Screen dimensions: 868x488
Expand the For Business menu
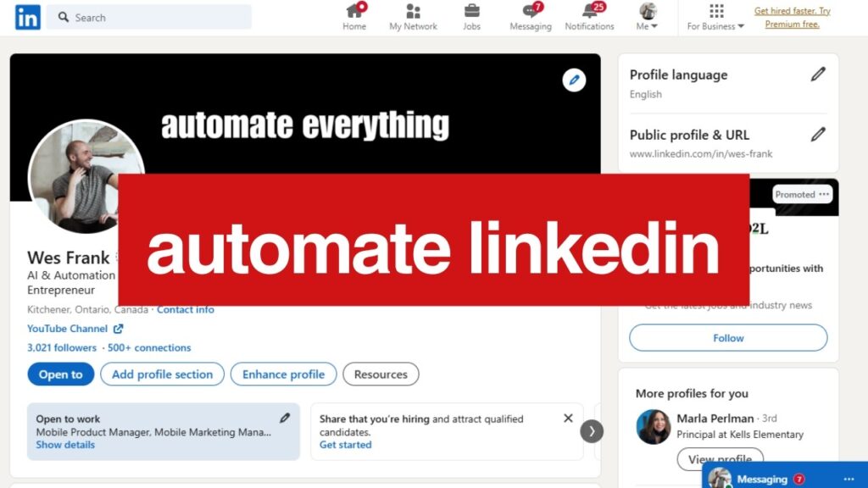pos(716,17)
